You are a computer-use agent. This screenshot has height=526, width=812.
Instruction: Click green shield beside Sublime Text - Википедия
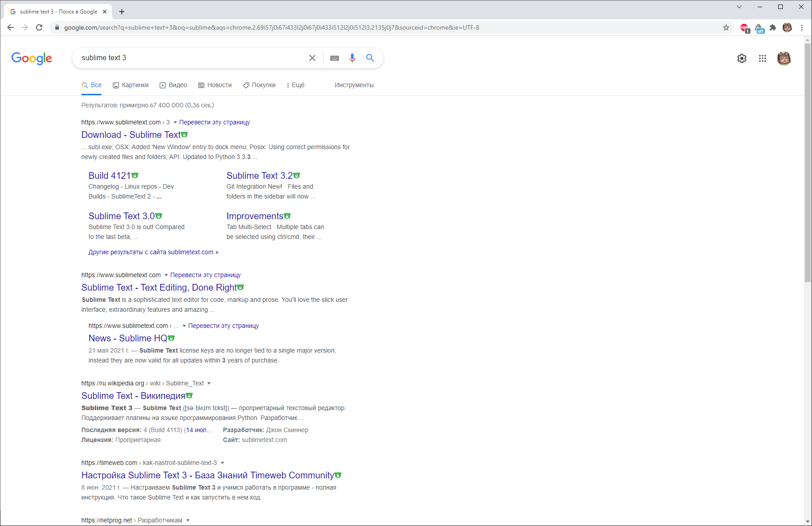coord(189,395)
